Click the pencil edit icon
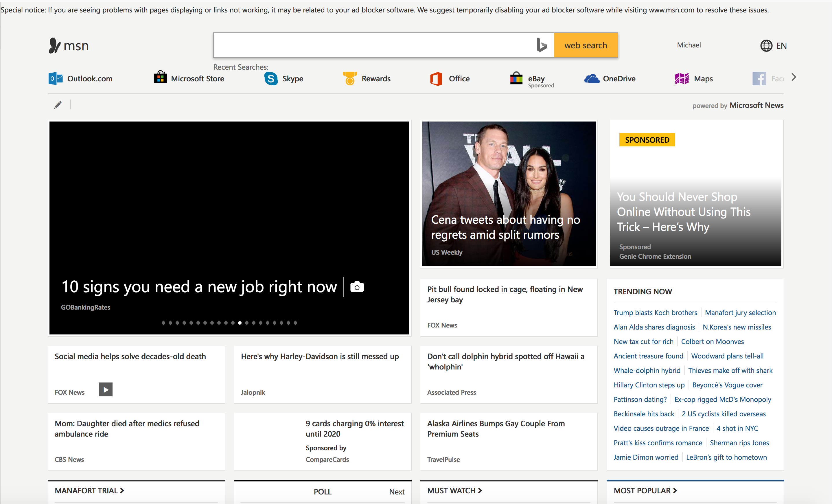 point(58,105)
